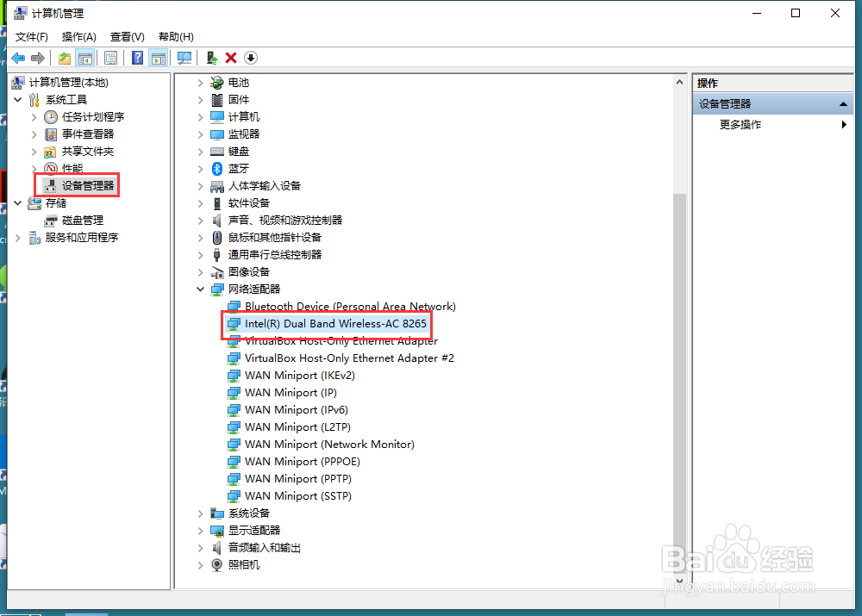Expand the 音频输入和输出 category
Viewport: 862px width, 616px height.
point(201,549)
